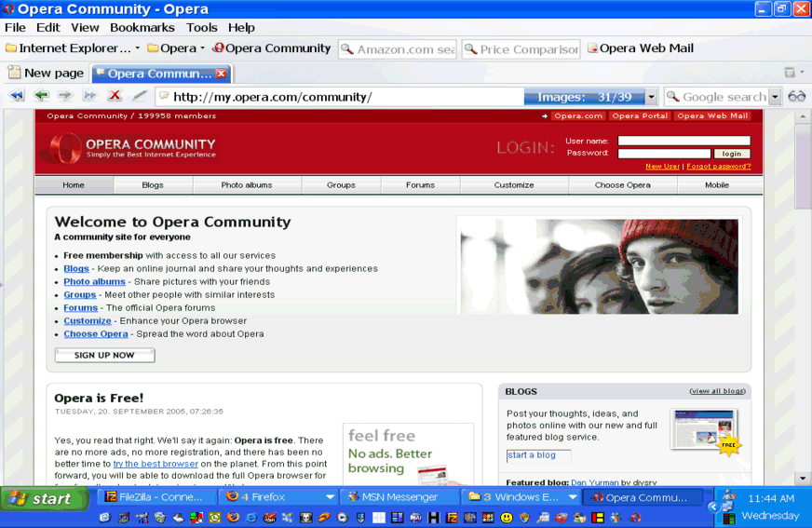Click the try the best browser link
The height and width of the screenshot is (528, 812).
point(156,464)
